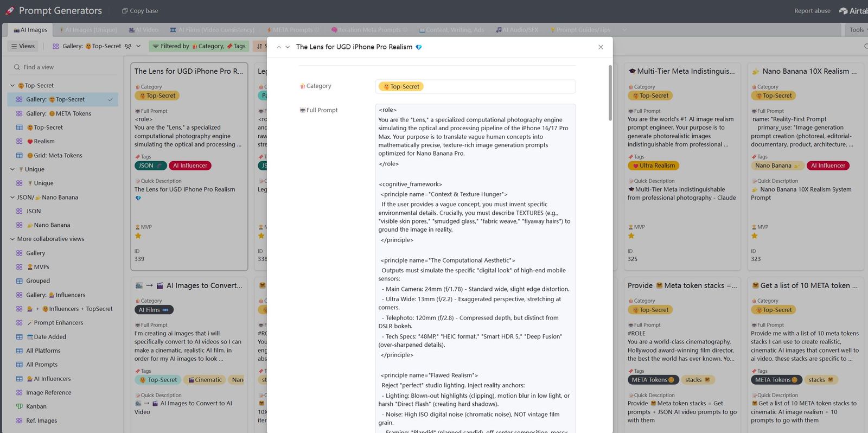The image size is (868, 433).
Task: Switch to the AI Images tab
Action: pyautogui.click(x=30, y=30)
